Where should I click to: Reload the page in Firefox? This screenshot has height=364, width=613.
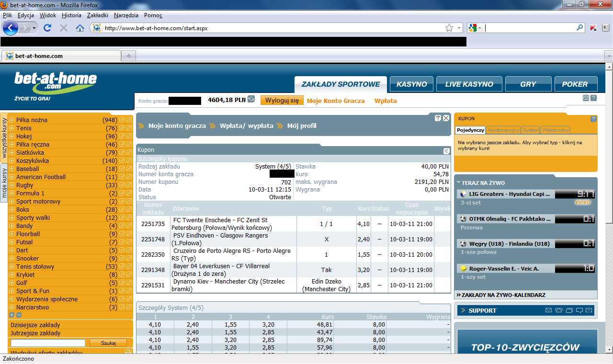point(47,28)
